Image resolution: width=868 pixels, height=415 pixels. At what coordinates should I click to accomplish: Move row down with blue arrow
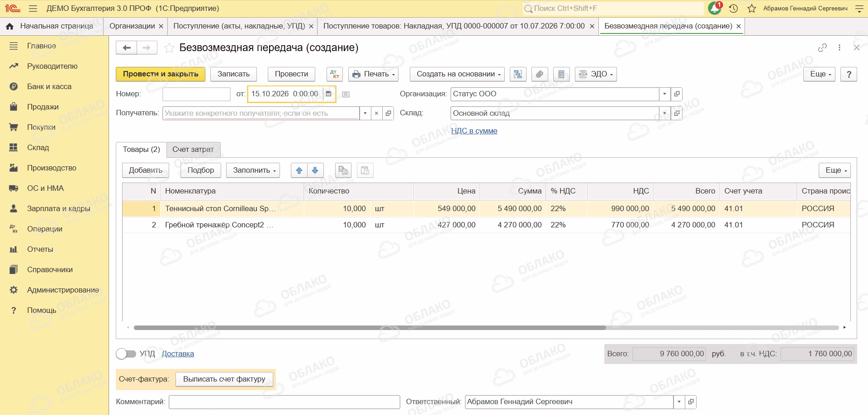coord(315,170)
